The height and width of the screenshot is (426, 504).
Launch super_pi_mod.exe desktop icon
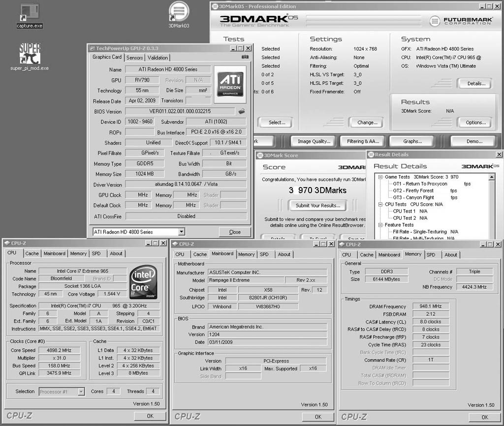(x=30, y=57)
